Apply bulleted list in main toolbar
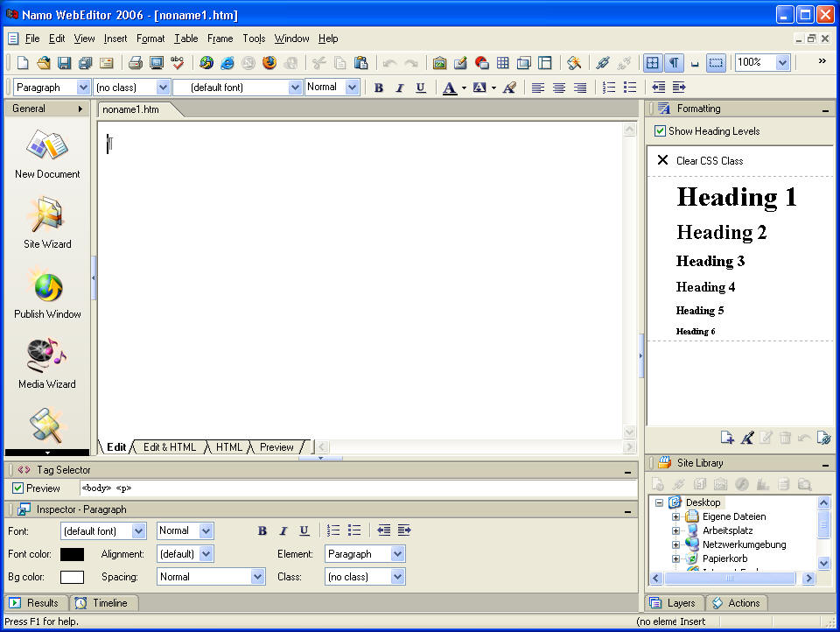840x632 pixels. (631, 88)
